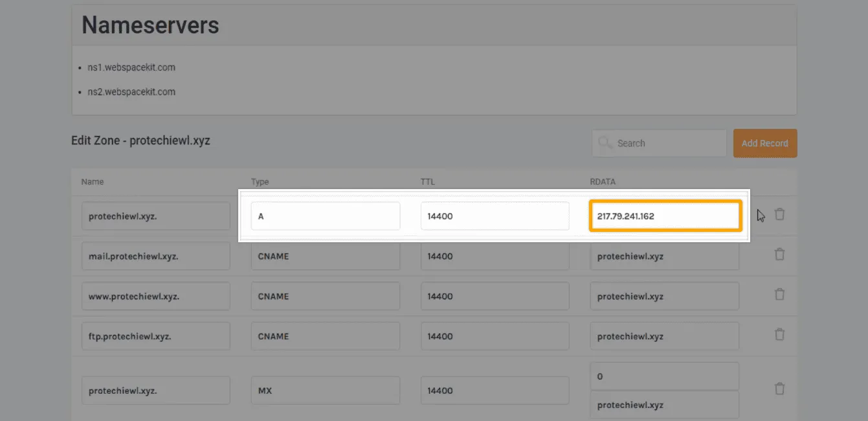
Task: Edit the MX priority field showing 0
Action: 664,376
